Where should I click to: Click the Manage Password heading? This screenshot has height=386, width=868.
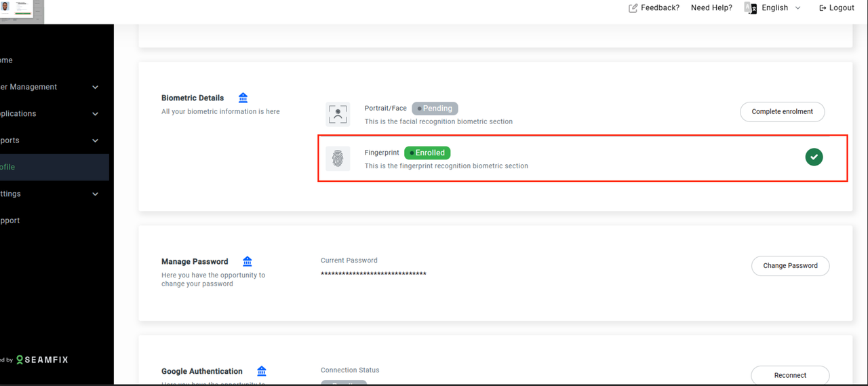coord(195,261)
